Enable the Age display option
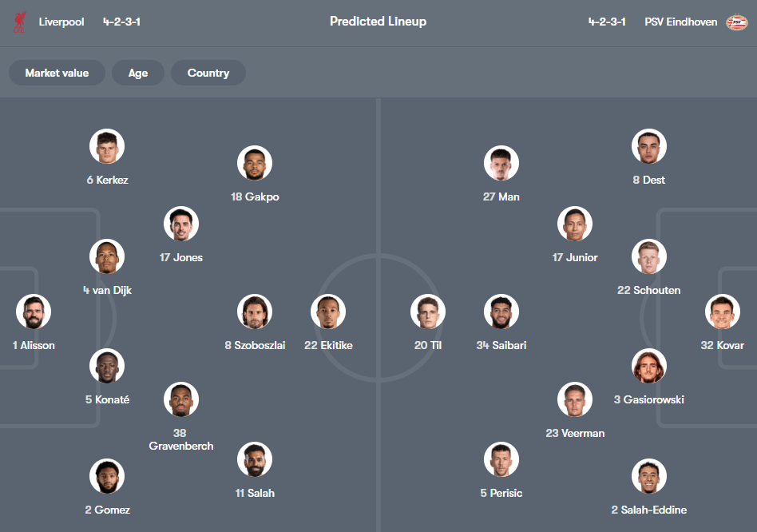The image size is (757, 532). 137,73
